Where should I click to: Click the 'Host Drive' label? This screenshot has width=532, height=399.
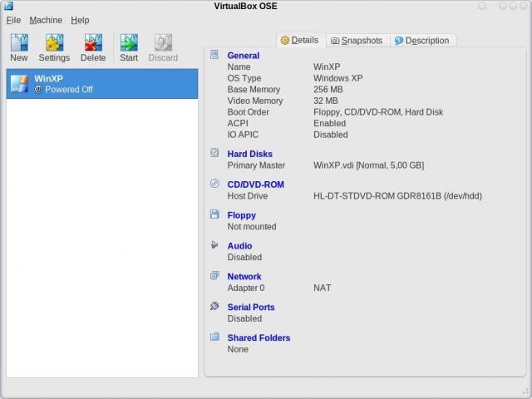248,196
